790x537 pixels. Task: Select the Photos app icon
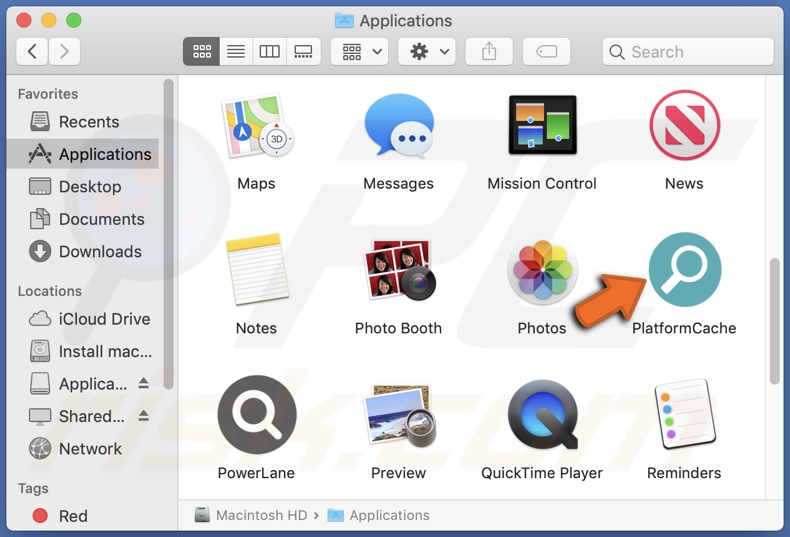coord(542,270)
